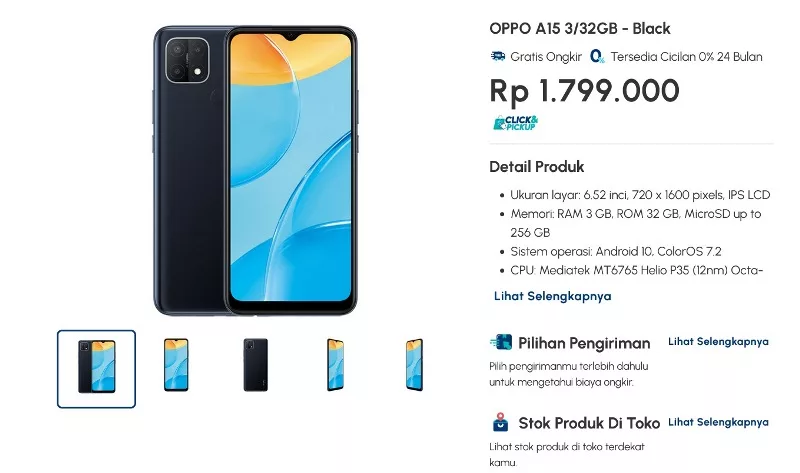The width and height of the screenshot is (800, 473).
Task: Select the fourth thumbnail showing angled view
Action: coord(335,365)
